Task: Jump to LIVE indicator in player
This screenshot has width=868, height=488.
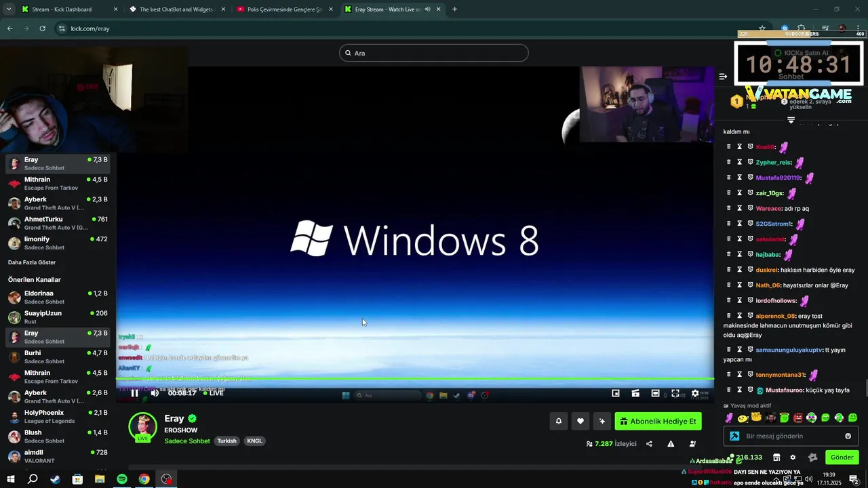Action: pyautogui.click(x=214, y=393)
